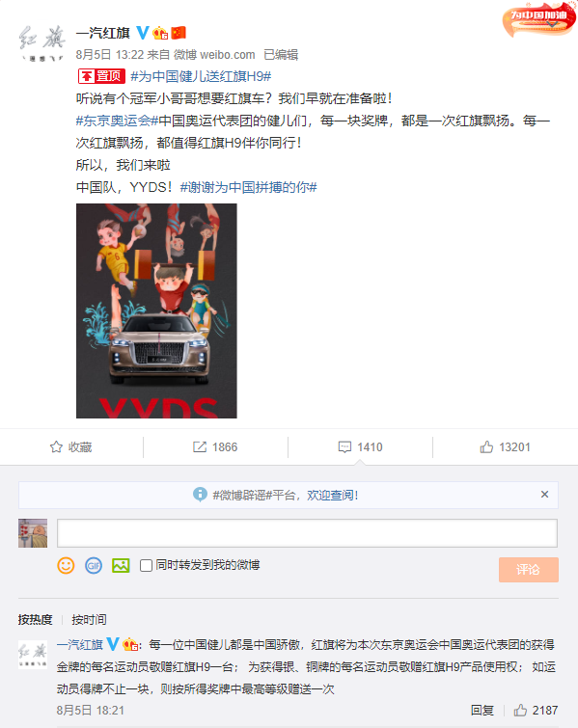Image resolution: width=578 pixels, height=728 pixels.
Task: Sort comments by 按时间 tab
Action: click(x=89, y=620)
